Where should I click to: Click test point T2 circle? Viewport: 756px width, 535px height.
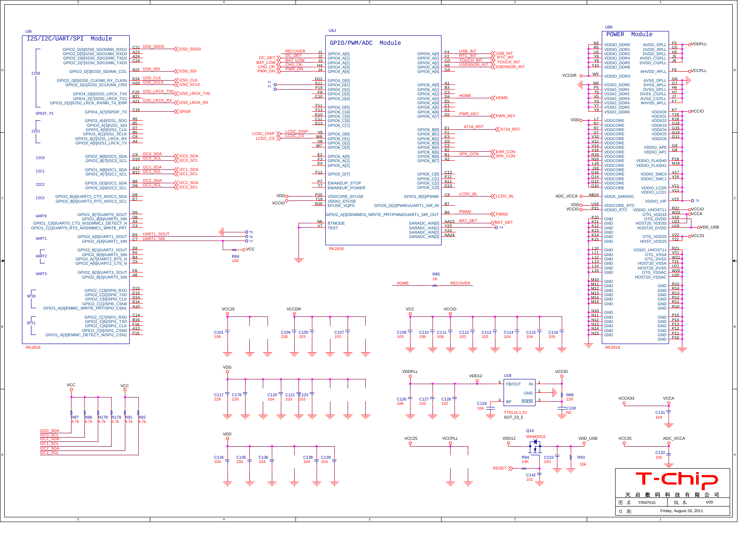(x=275, y=89)
